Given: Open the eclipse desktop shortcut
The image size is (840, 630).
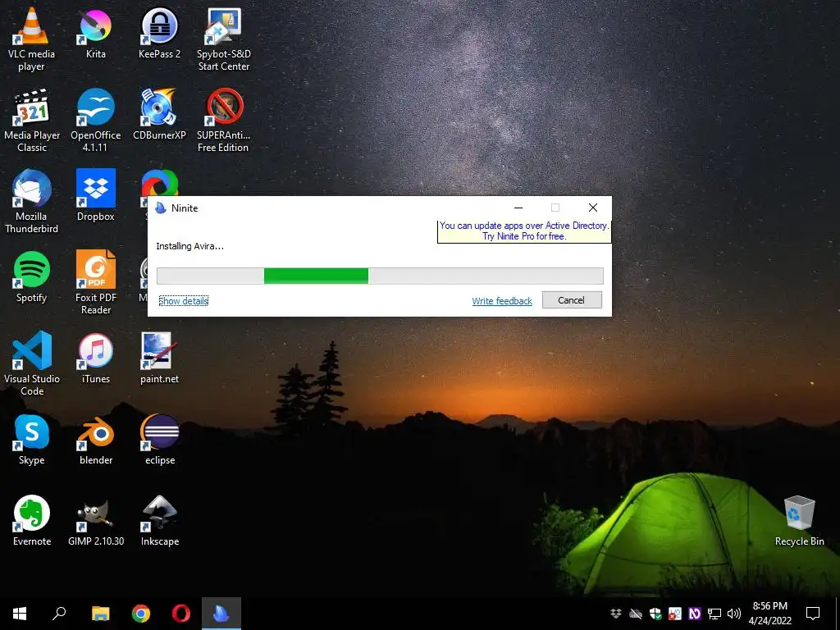Looking at the screenshot, I should tap(159, 440).
